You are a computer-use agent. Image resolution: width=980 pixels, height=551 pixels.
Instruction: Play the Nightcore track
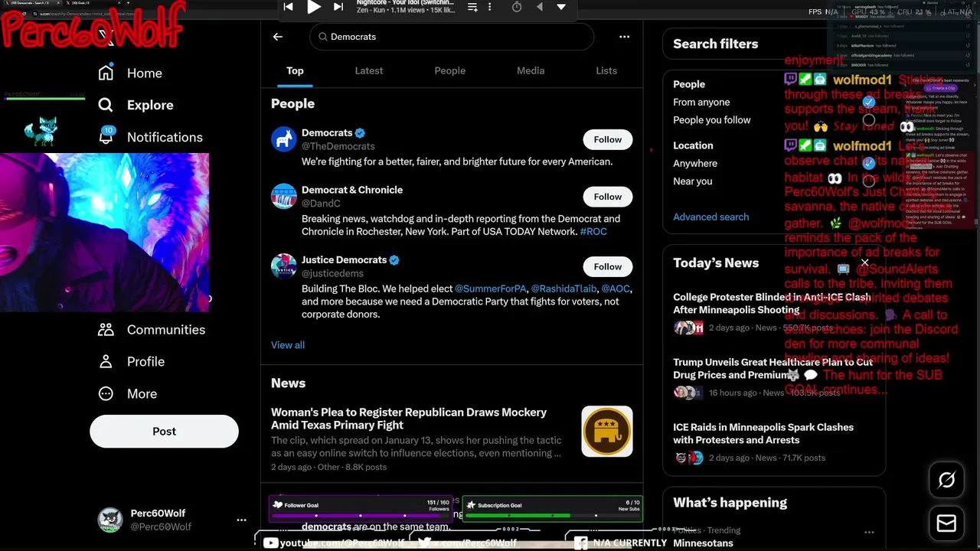[314, 7]
